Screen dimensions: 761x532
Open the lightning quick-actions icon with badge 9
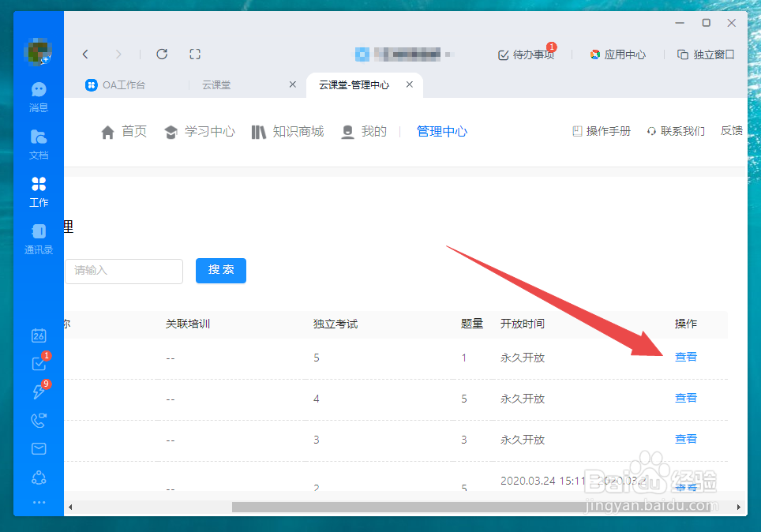tap(38, 392)
